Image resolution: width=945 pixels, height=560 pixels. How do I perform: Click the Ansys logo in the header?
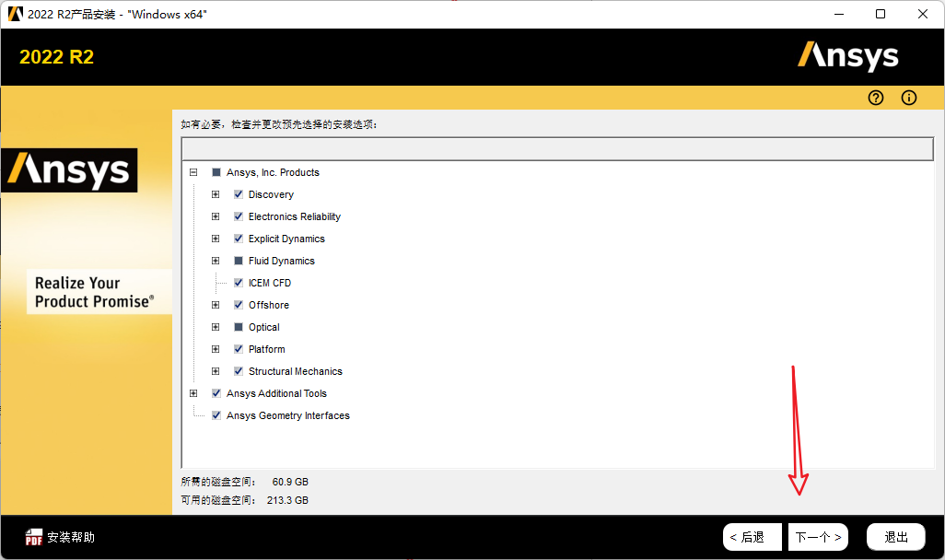[x=846, y=55]
